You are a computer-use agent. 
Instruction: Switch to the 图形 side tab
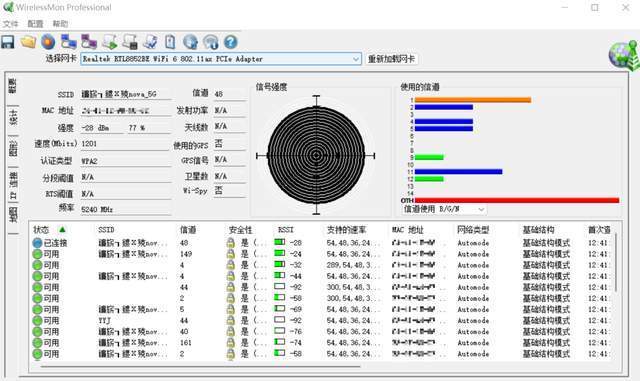tap(13, 149)
